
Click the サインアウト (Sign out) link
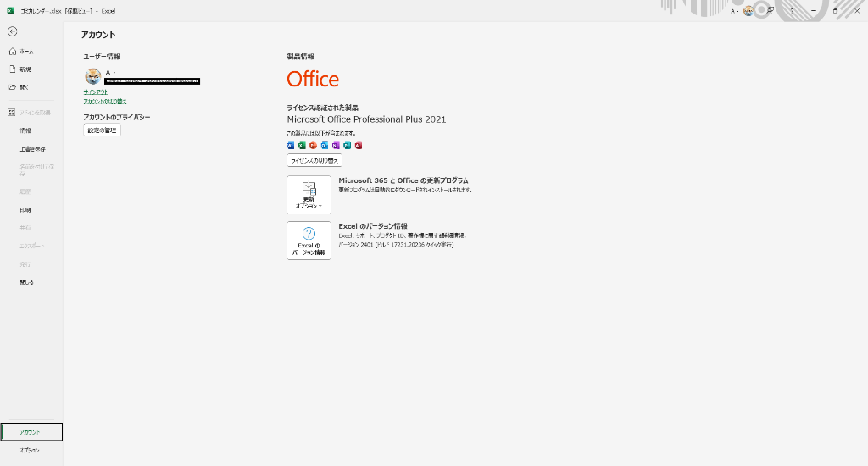(x=96, y=92)
